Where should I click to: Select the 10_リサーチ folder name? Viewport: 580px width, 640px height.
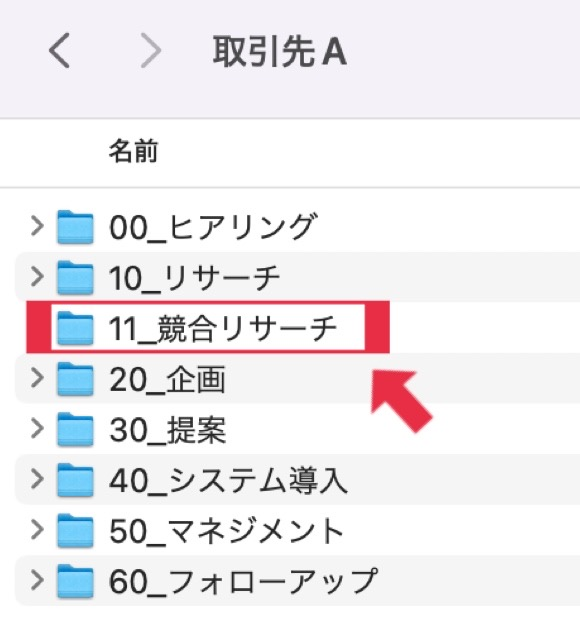(194, 278)
